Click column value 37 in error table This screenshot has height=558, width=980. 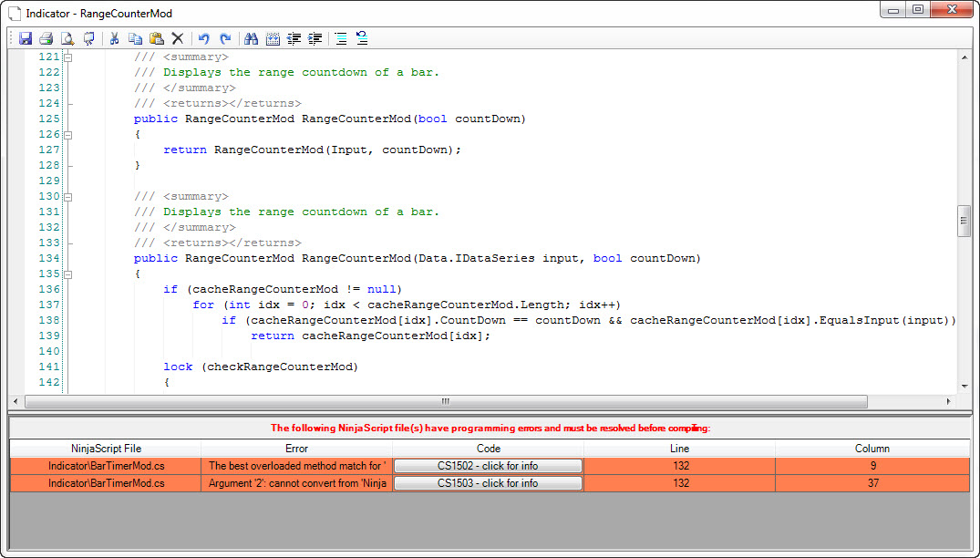872,483
